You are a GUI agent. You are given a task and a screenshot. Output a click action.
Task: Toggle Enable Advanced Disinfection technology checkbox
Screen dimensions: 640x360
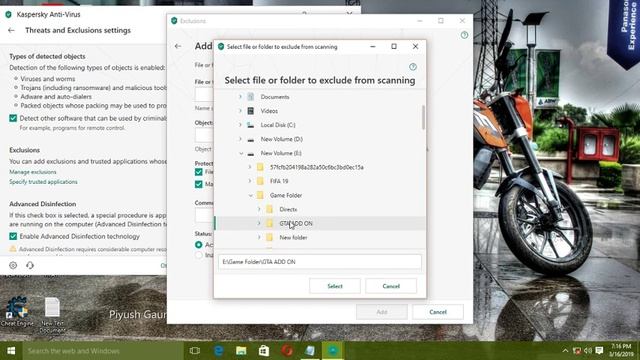13,236
